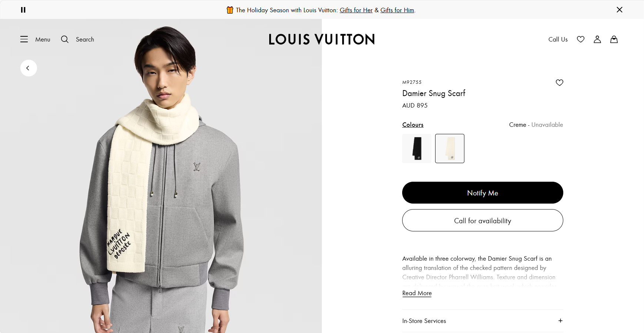Click Call Us in the header

[558, 39]
